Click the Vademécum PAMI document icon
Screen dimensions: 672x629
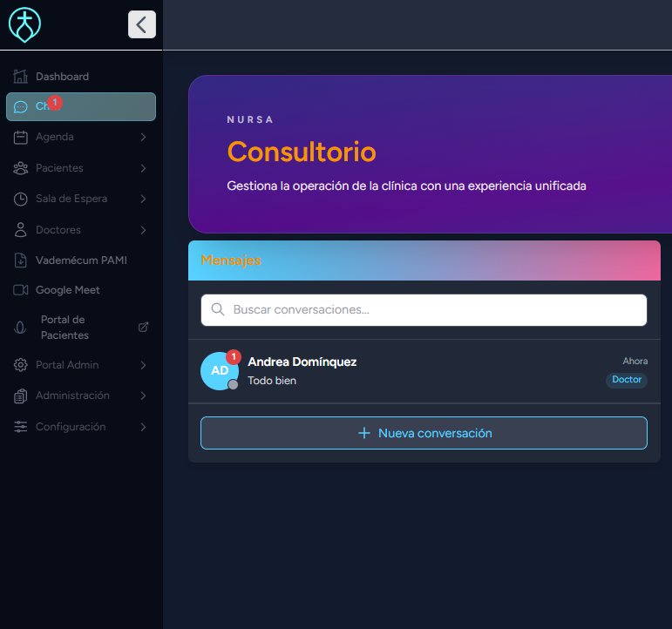tap(21, 260)
